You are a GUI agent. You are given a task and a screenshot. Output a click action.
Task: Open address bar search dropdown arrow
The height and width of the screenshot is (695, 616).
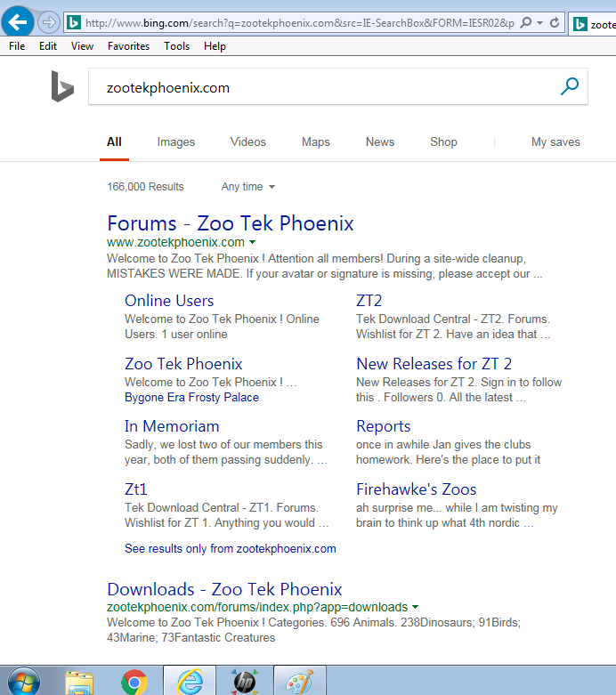tap(539, 22)
